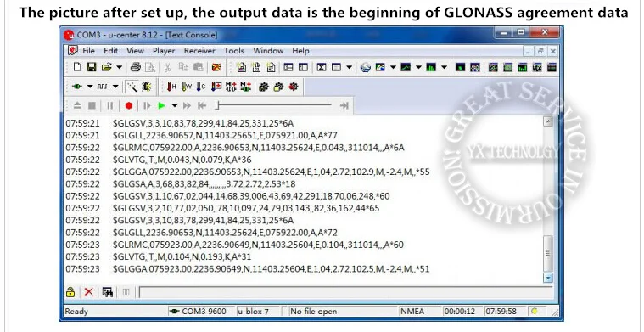644x332 pixels.
Task: Click u-blox 7 in the status bar
Action: [253, 312]
